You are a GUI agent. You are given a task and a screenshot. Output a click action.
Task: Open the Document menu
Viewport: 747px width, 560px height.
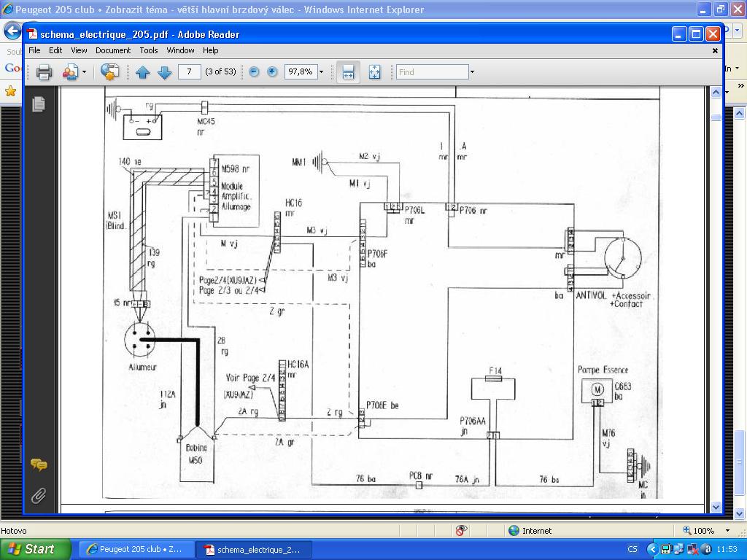(112, 50)
